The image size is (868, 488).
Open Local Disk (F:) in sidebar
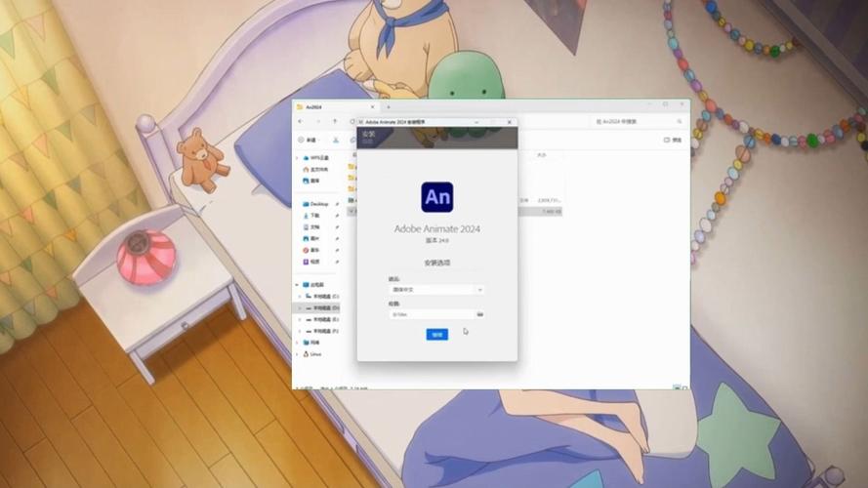click(322, 332)
